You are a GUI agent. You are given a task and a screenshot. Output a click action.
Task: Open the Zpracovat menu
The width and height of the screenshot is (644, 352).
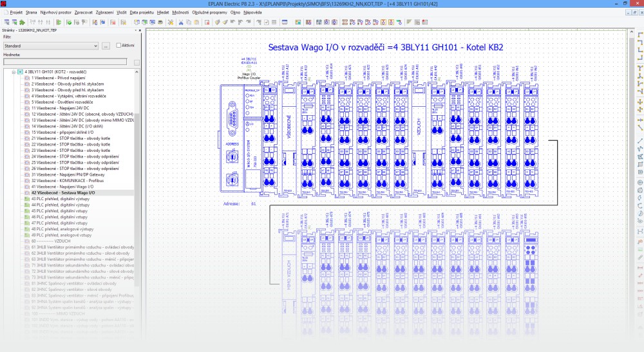click(x=83, y=12)
